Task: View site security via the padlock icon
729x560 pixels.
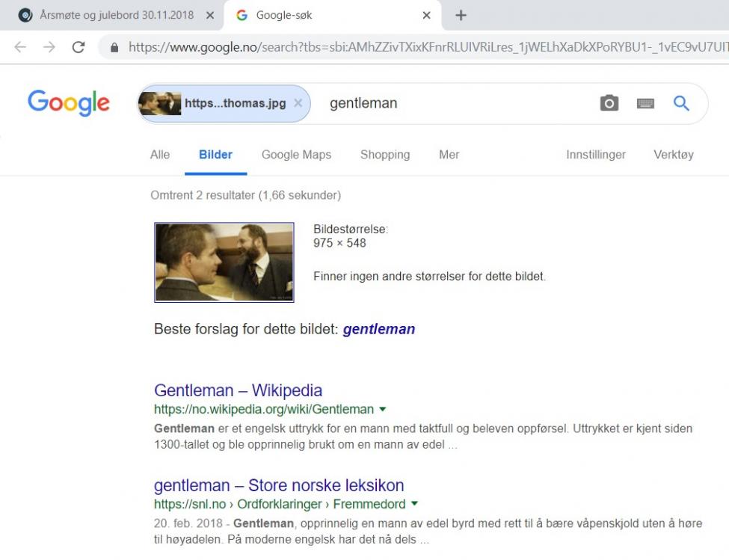Action: (114, 47)
